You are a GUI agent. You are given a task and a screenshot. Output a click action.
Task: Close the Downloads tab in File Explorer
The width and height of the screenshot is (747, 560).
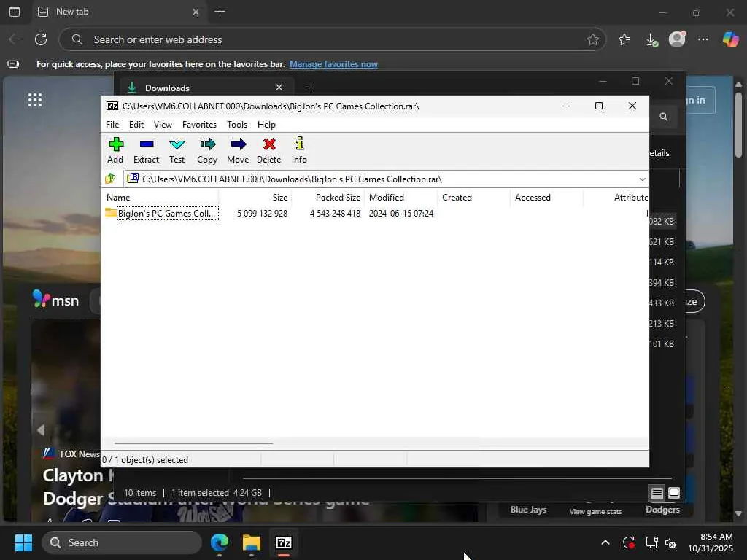click(279, 87)
